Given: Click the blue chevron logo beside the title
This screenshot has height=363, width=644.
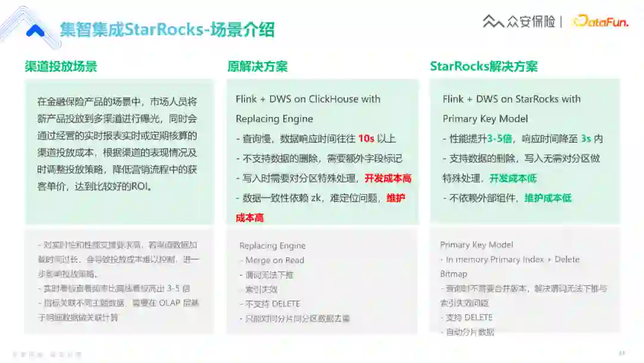Looking at the screenshot, I should 35,31.
